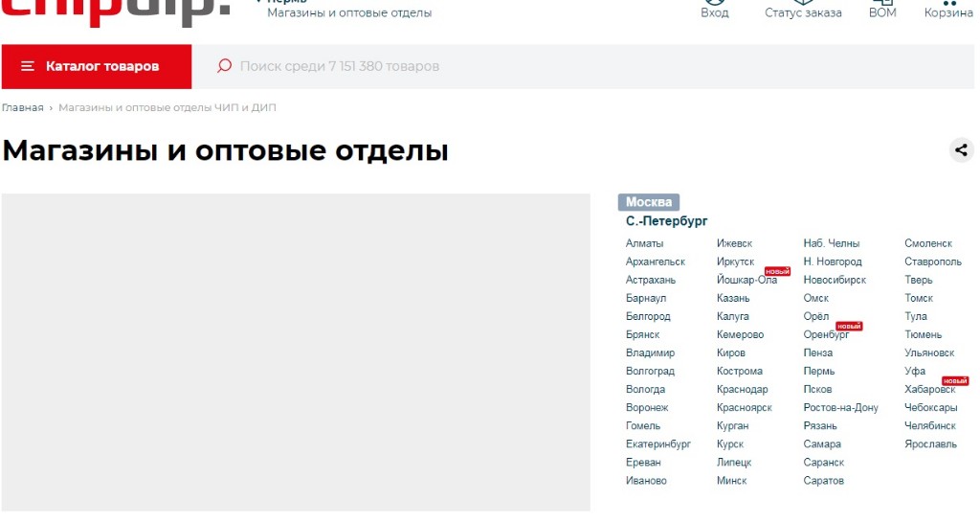Choose Йошкар-Ола in city list
Screen dimensions: 980x523
coord(746,280)
